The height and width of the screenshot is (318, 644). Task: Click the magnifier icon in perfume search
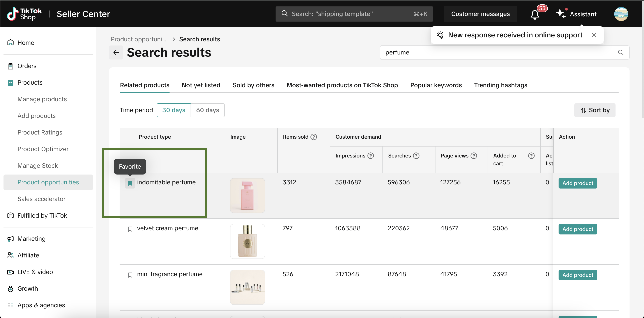point(621,52)
